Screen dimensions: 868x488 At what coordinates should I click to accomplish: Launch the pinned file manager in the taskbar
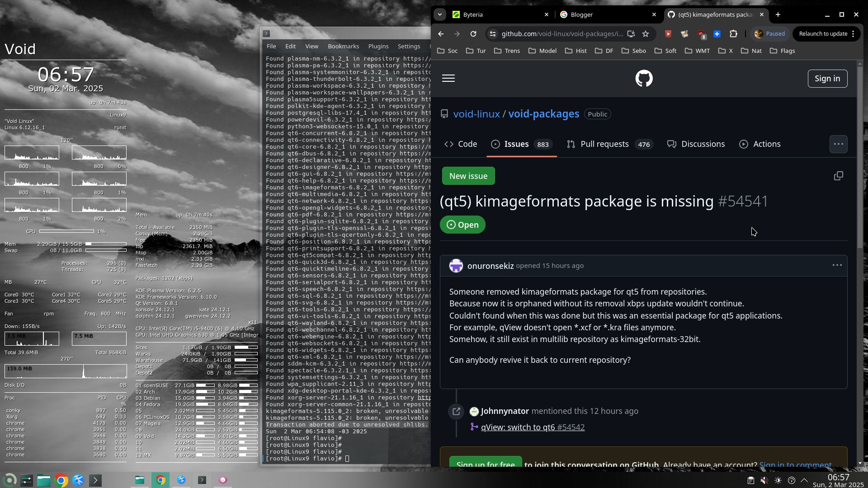43,480
